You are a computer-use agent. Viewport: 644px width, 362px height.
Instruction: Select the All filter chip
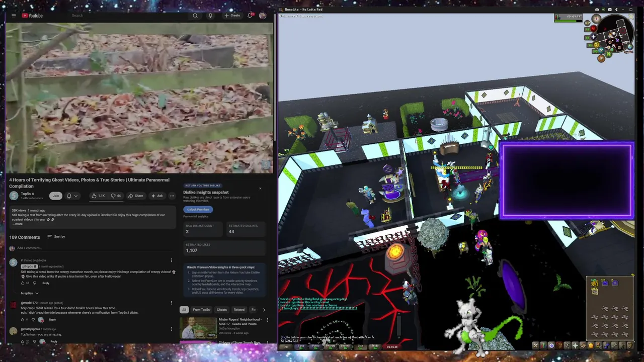[184, 310]
